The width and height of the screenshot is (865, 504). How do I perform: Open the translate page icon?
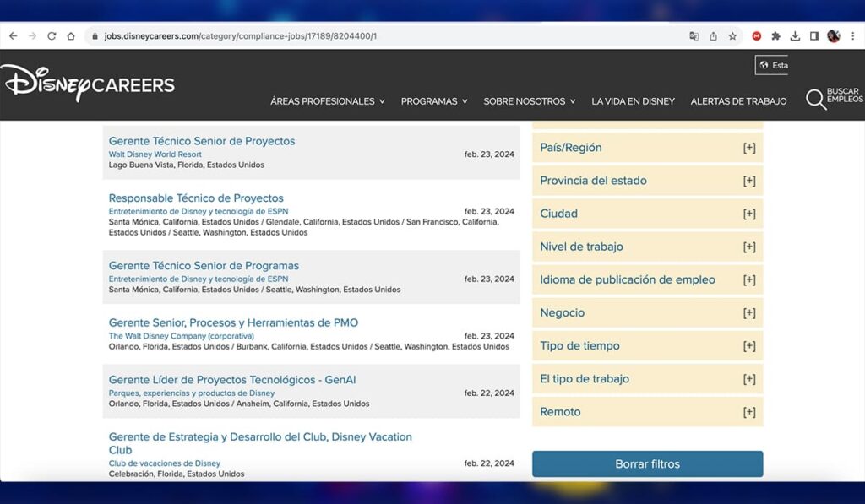pyautogui.click(x=694, y=35)
